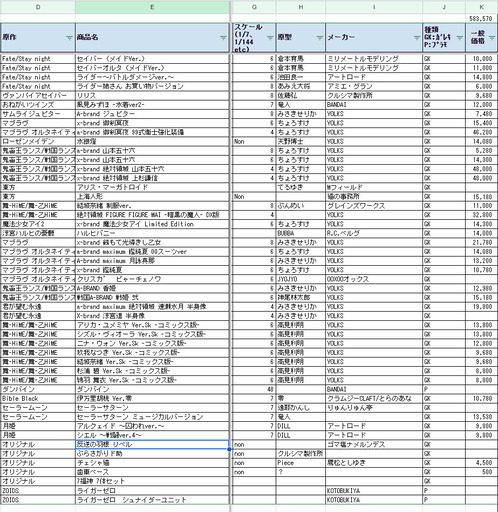Click the 'Bible Black' cell

38,398
